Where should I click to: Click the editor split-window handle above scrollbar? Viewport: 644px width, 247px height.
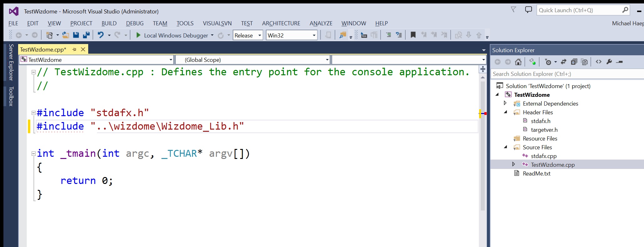[483, 69]
